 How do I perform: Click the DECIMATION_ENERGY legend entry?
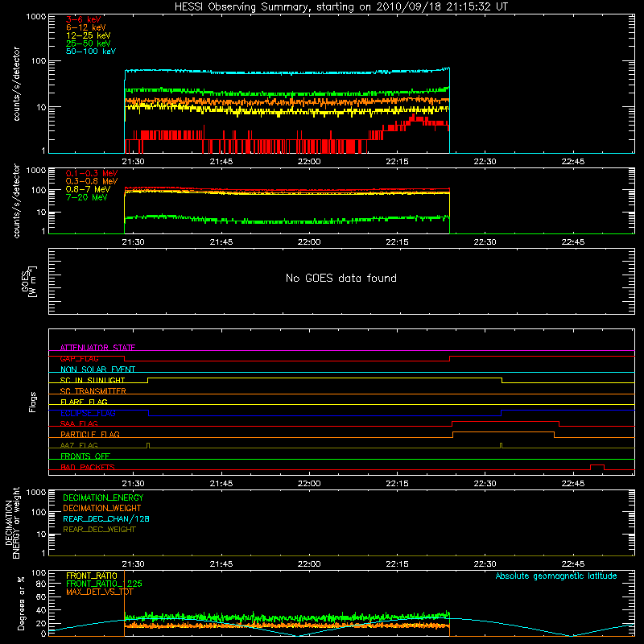coord(103,497)
